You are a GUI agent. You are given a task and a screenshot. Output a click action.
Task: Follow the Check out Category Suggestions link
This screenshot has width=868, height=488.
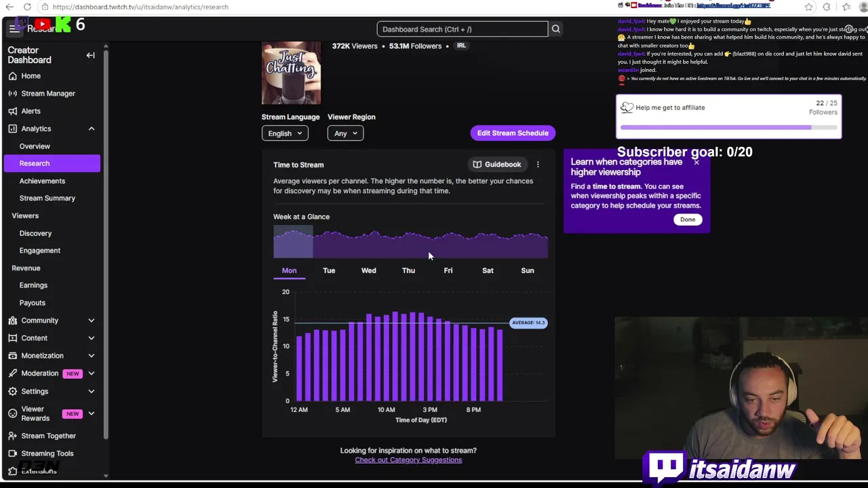(408, 460)
